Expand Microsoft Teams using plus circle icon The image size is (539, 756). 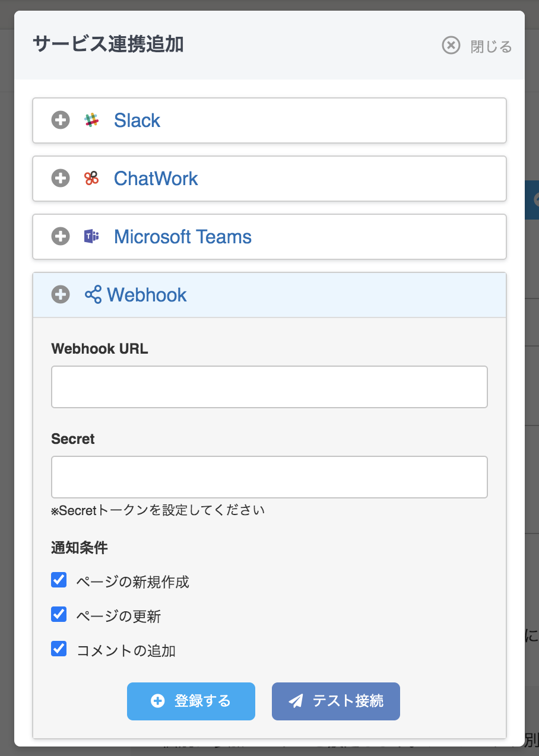click(x=61, y=237)
